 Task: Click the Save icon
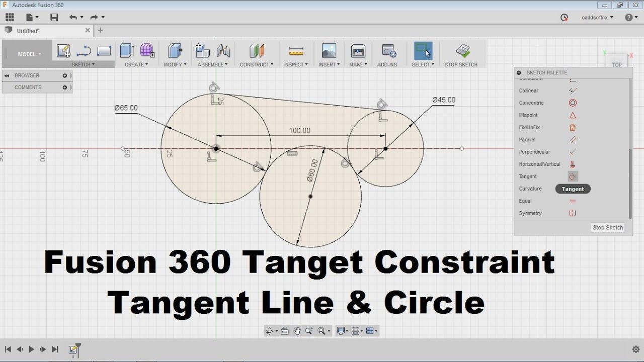coord(54,17)
